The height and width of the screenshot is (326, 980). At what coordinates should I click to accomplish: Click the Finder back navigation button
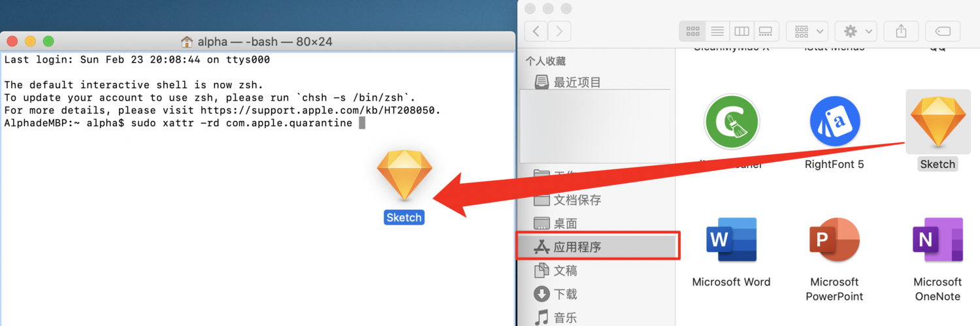tap(536, 31)
